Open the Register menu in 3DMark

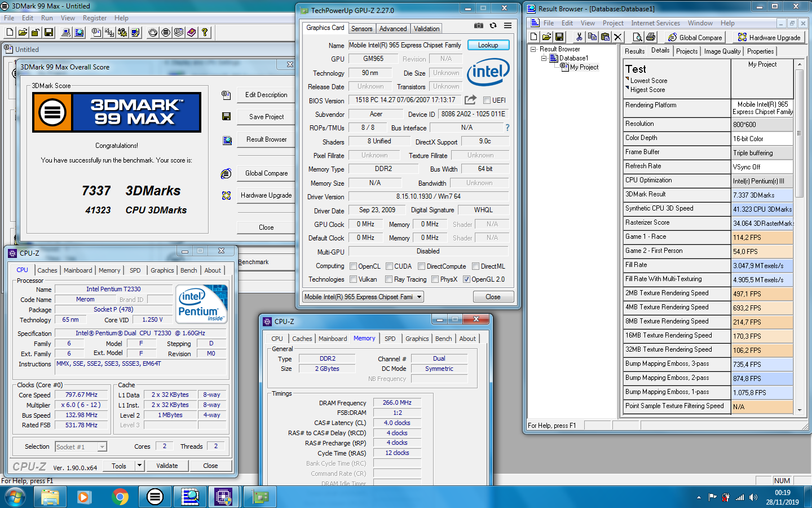point(95,18)
